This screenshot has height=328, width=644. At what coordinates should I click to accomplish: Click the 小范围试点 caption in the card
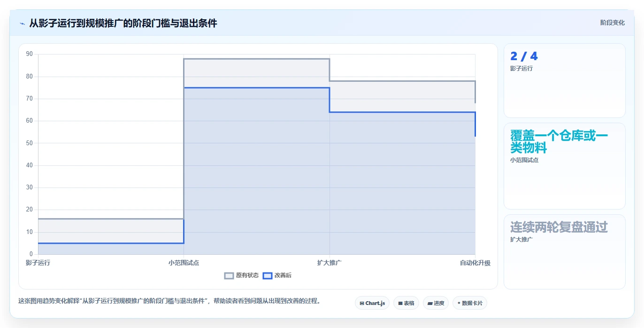[x=524, y=160]
